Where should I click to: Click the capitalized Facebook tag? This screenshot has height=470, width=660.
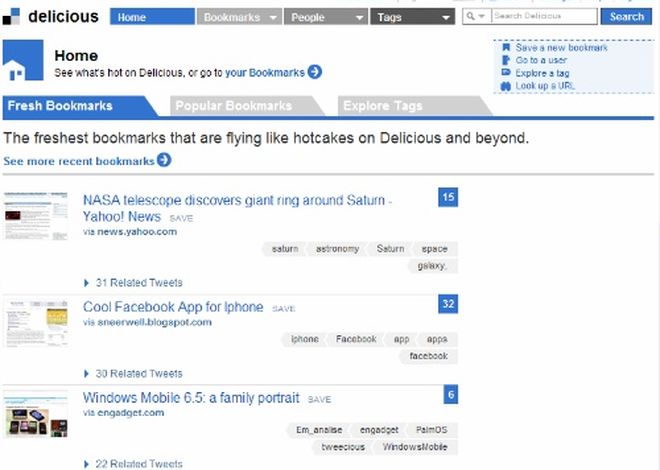[356, 339]
